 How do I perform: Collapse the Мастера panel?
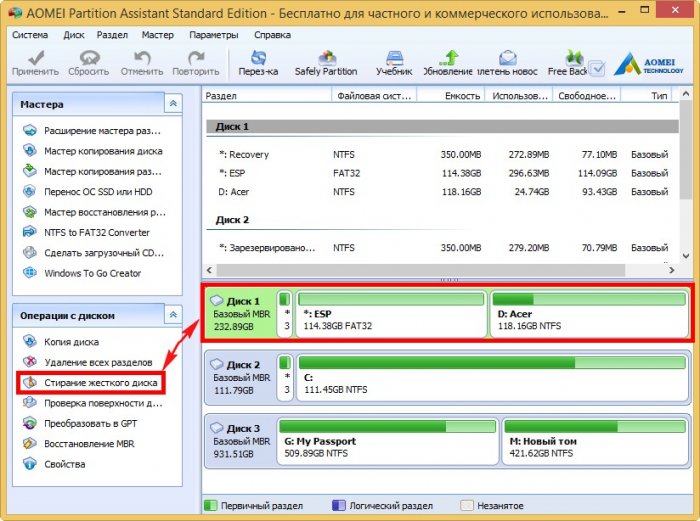click(x=174, y=104)
